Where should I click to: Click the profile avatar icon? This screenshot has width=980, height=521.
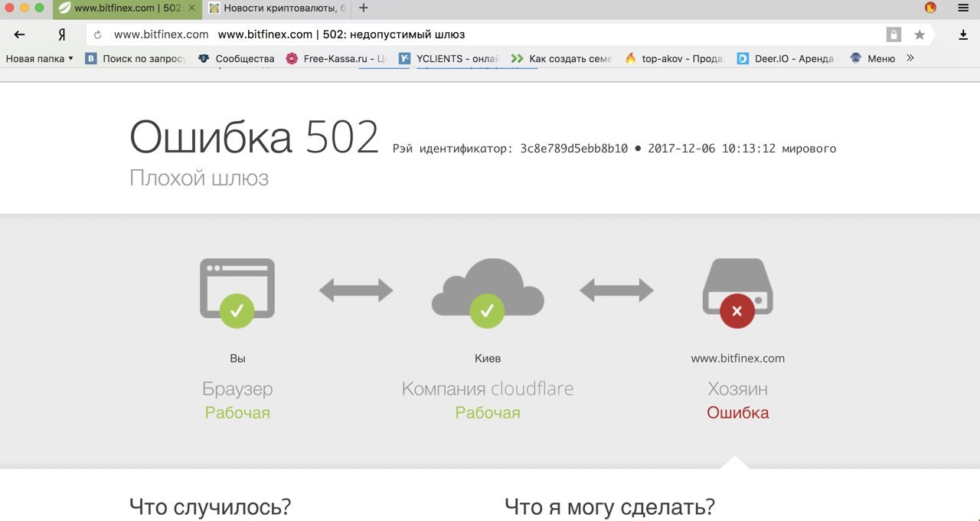coord(930,8)
